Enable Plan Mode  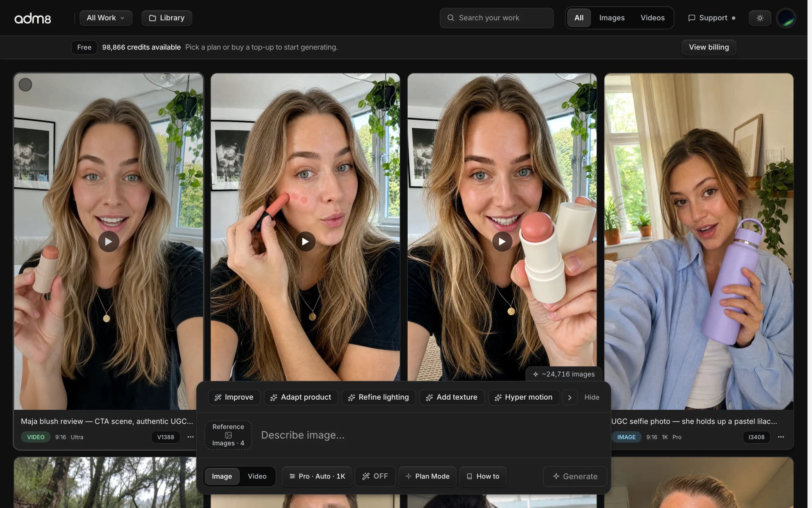pyautogui.click(x=427, y=476)
